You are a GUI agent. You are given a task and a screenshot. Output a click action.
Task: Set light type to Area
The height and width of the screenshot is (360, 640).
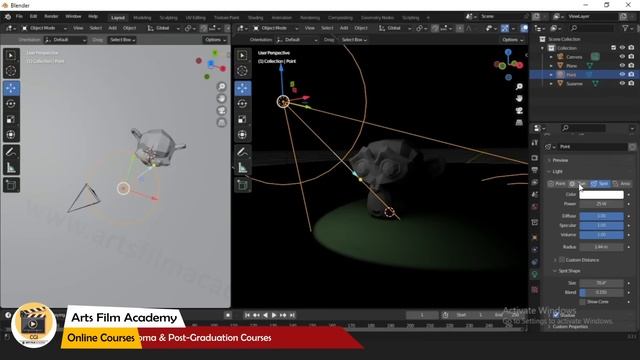[x=621, y=184]
